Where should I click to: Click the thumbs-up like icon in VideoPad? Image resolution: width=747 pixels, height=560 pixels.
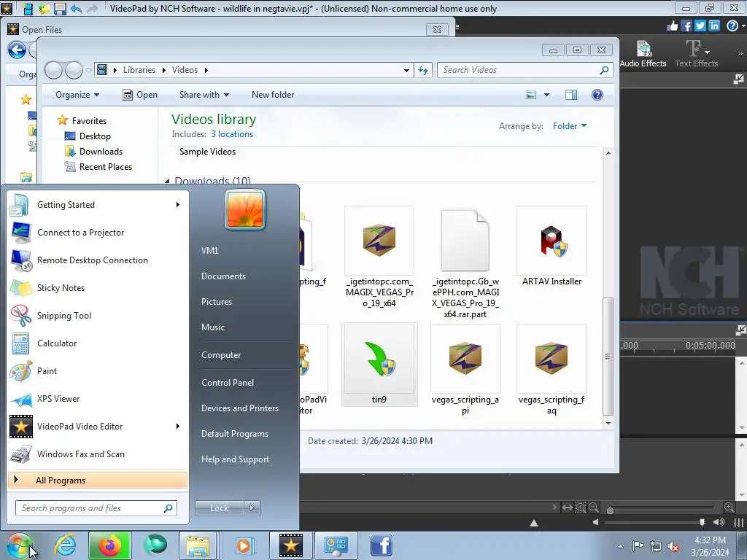pos(673,26)
